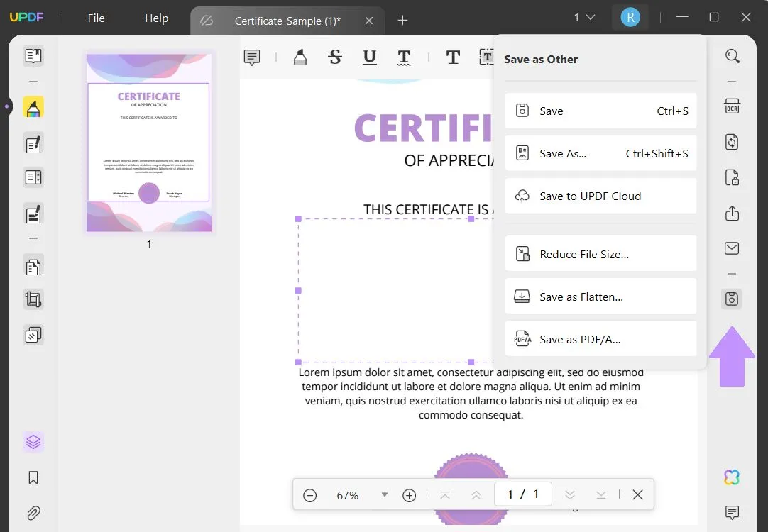This screenshot has height=532, width=768.
Task: Open the comments panel icon at bottom right
Action: tap(732, 512)
